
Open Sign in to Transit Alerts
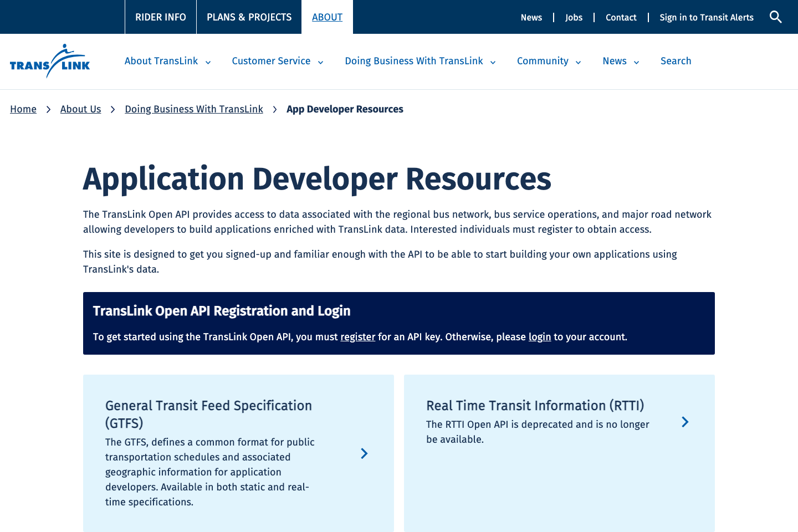point(706,17)
